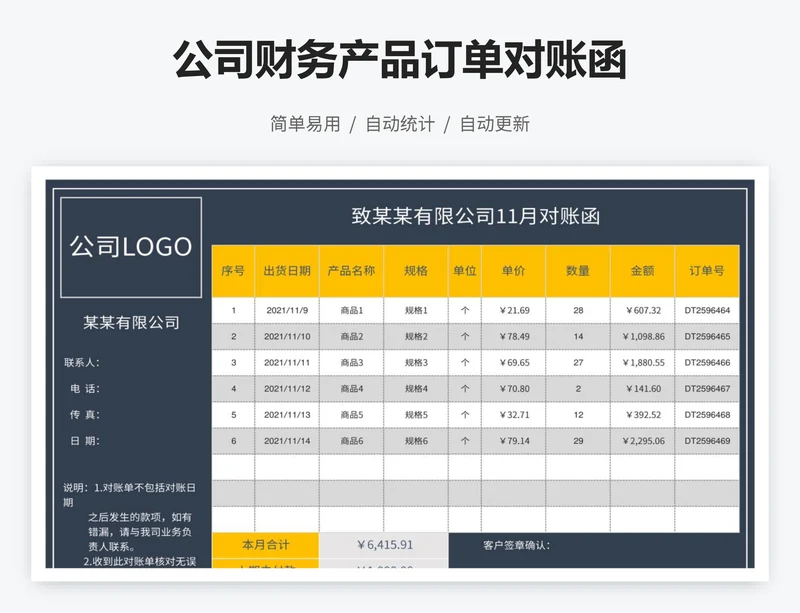Select the amount ¥2,295.06
800x613 pixels.
pyautogui.click(x=642, y=440)
